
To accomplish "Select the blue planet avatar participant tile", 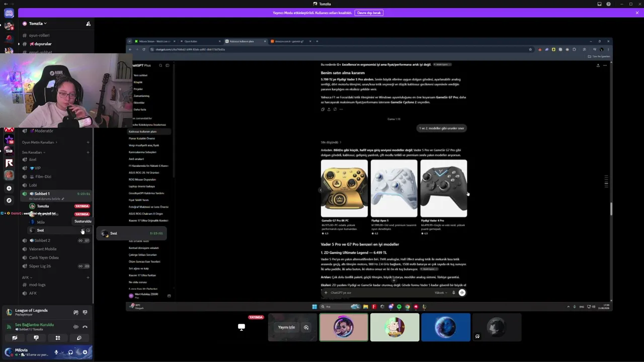I will (446, 327).
